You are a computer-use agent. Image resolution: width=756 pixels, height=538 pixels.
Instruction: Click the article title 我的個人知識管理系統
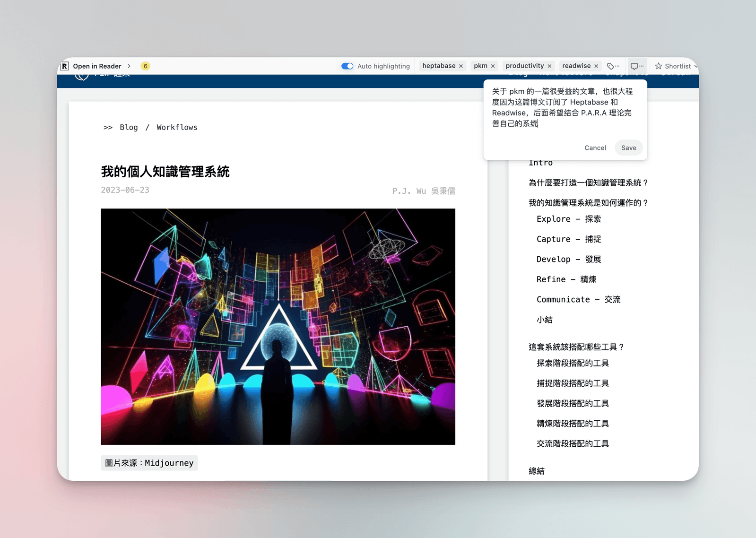pyautogui.click(x=165, y=172)
